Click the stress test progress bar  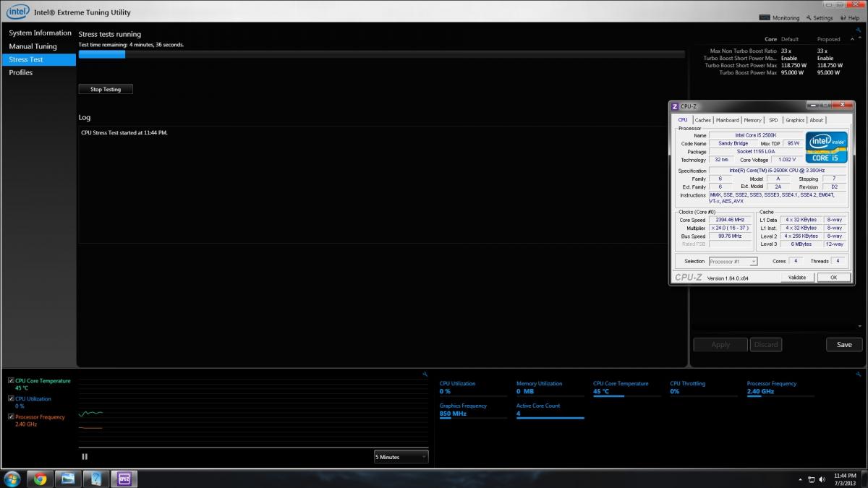tap(381, 53)
